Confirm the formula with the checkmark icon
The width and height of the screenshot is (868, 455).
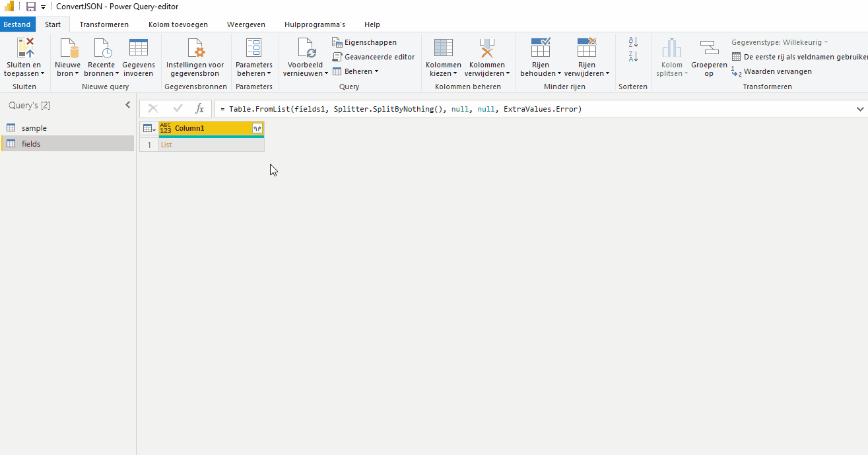[x=178, y=109]
